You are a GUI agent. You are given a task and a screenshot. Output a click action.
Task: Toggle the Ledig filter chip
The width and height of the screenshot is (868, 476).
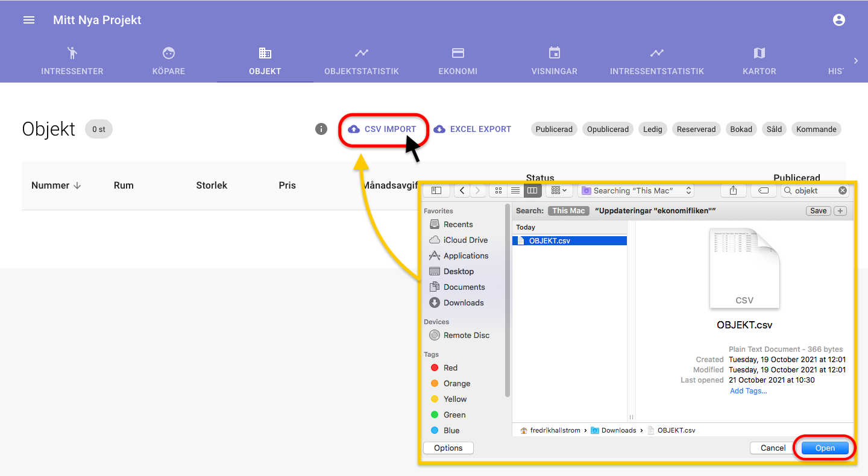click(652, 129)
